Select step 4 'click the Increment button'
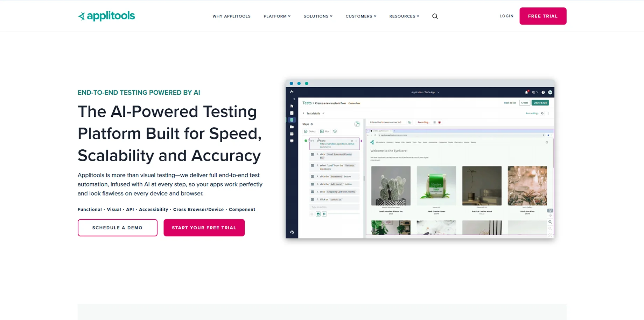The height and width of the screenshot is (320, 644). (x=334, y=177)
